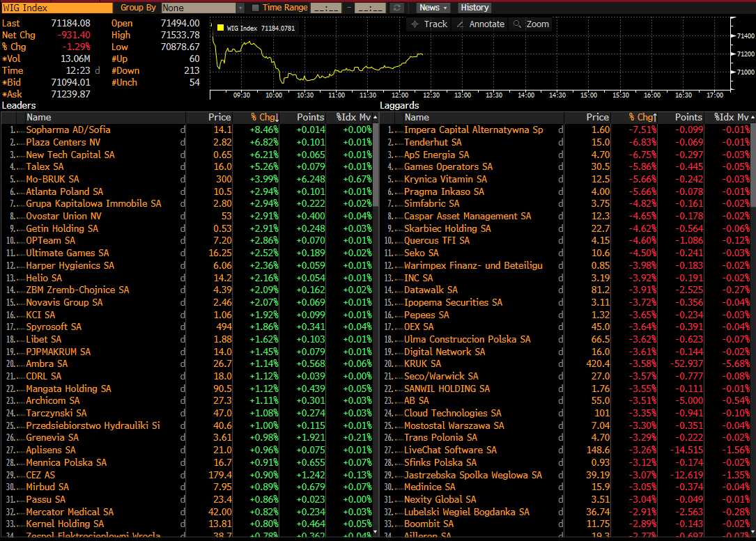756x541 pixels.
Task: Sort Leaders table by Points column
Action: pyautogui.click(x=310, y=118)
